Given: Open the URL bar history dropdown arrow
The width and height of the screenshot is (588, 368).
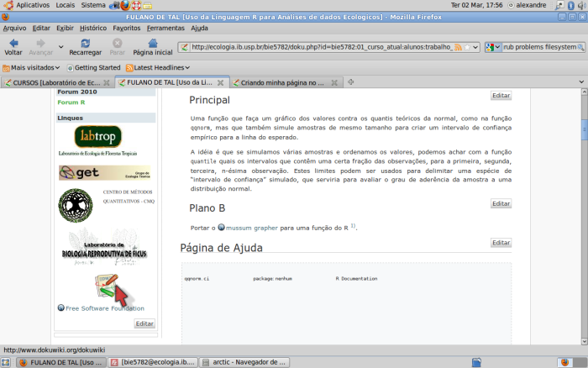Looking at the screenshot, I should pos(475,47).
